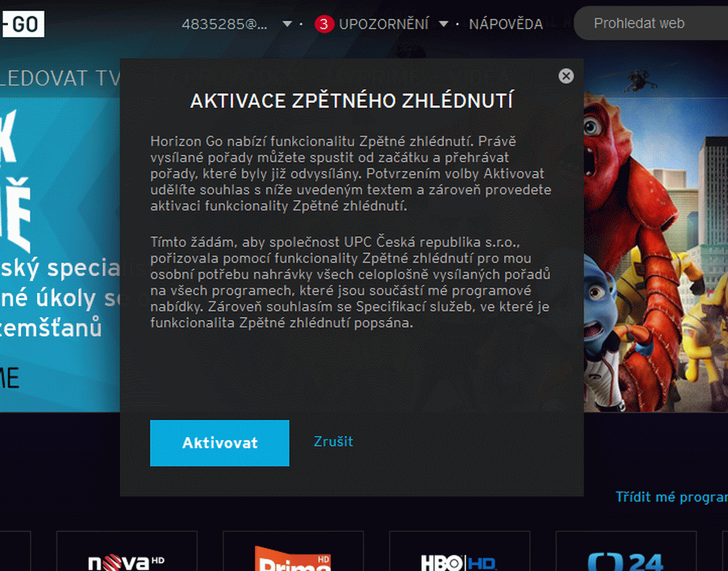Dismiss the activation dialog with the X
Viewport: 728px width, 571px height.
566,76
